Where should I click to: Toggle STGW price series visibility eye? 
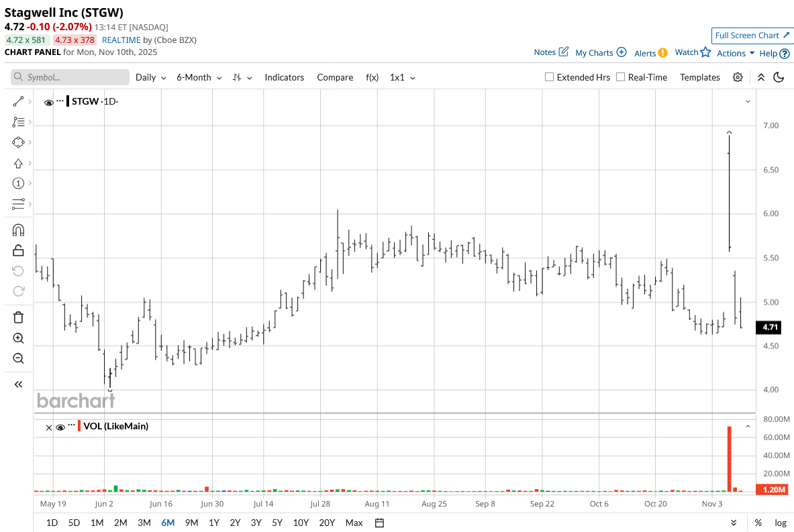click(x=48, y=102)
